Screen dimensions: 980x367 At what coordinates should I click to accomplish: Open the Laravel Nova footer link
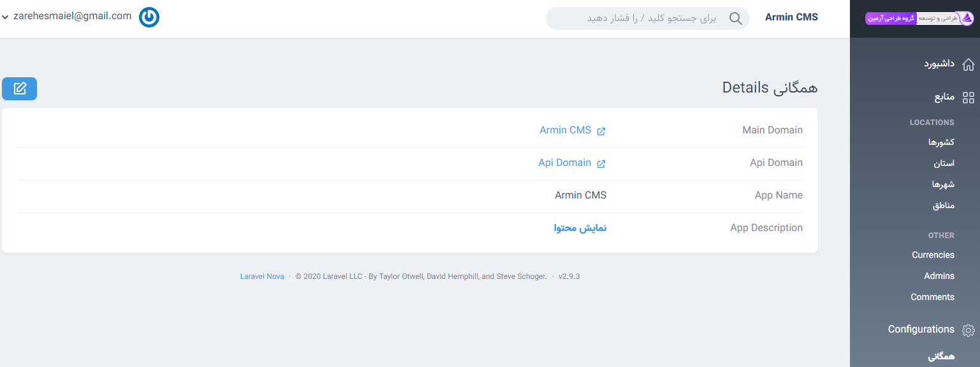tap(262, 276)
